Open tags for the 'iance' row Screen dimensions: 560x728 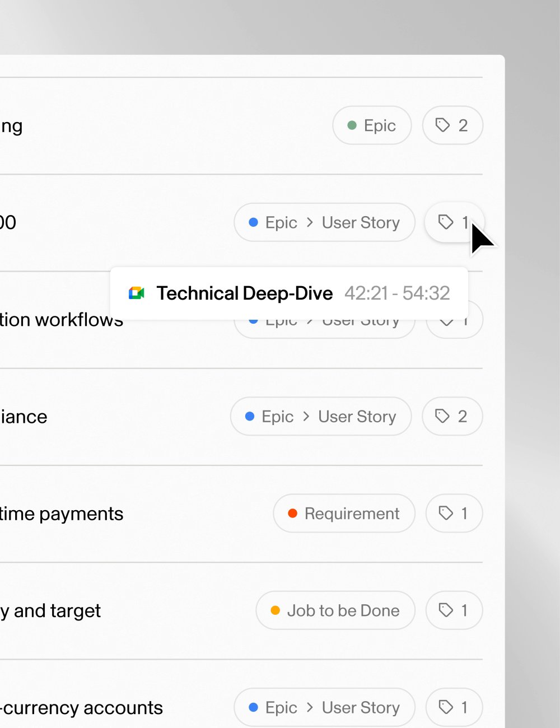(x=452, y=416)
